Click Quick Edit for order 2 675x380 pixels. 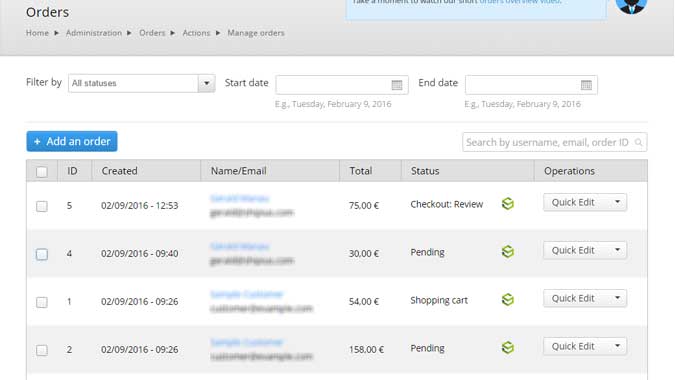click(x=573, y=346)
